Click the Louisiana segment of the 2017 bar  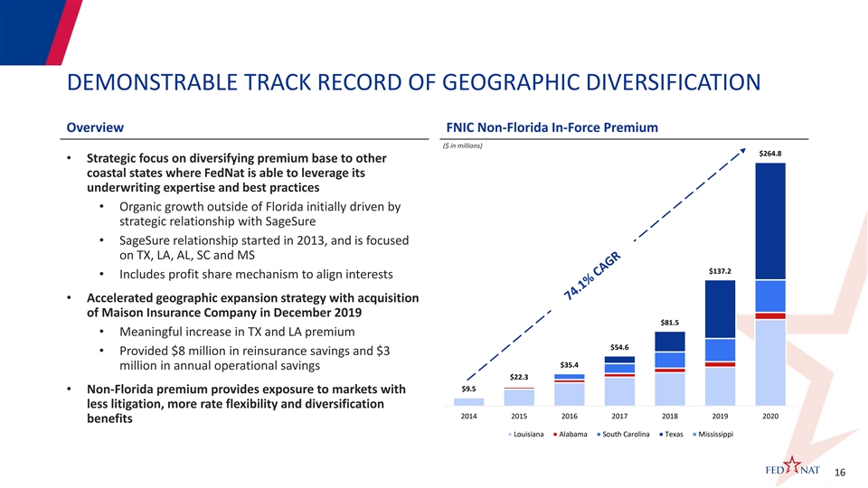[619, 391]
